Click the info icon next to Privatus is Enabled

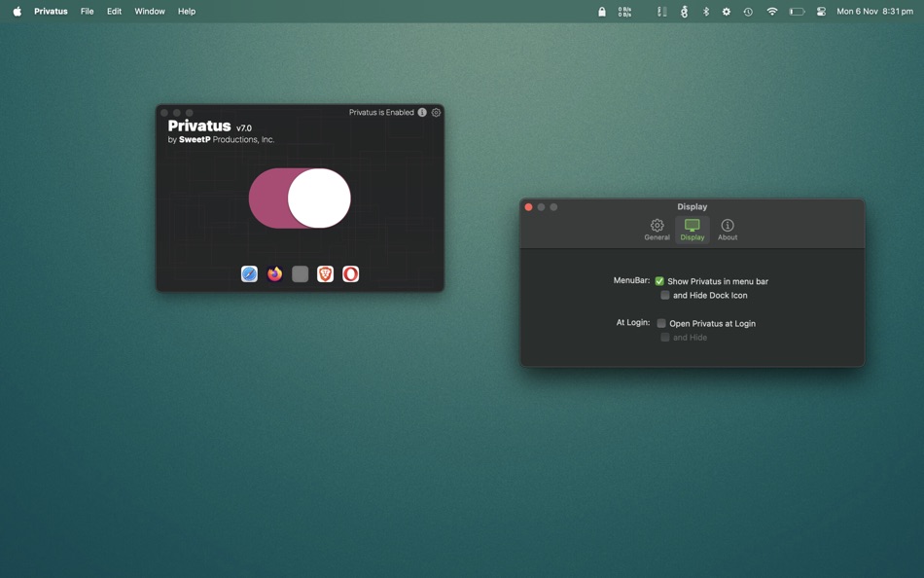pos(422,112)
